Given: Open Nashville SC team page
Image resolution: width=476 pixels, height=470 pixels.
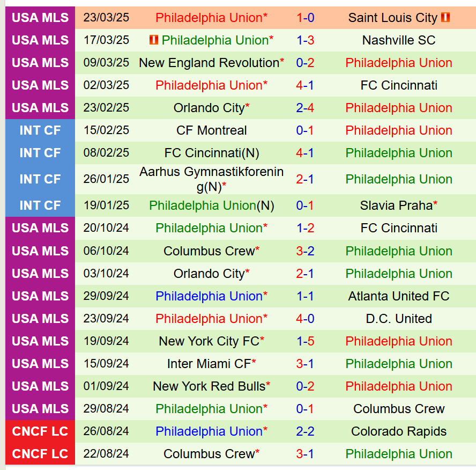Looking at the screenshot, I should tap(399, 40).
